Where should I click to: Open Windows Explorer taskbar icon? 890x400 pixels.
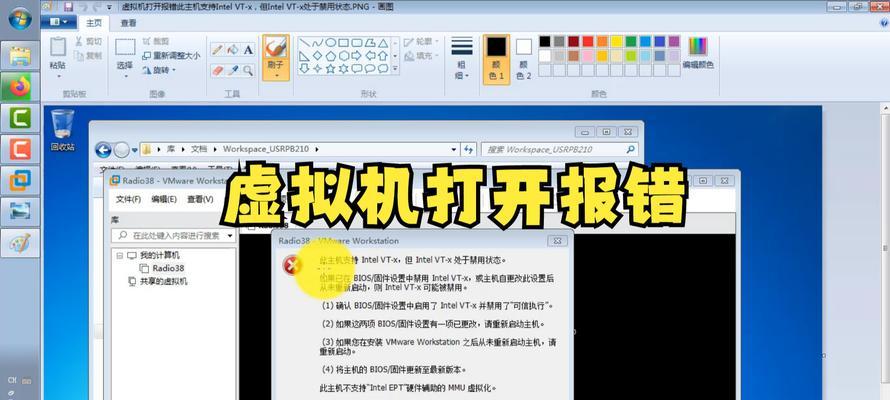[x=20, y=55]
